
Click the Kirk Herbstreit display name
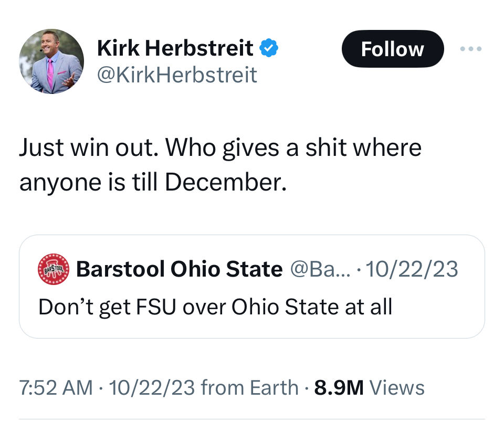(175, 49)
